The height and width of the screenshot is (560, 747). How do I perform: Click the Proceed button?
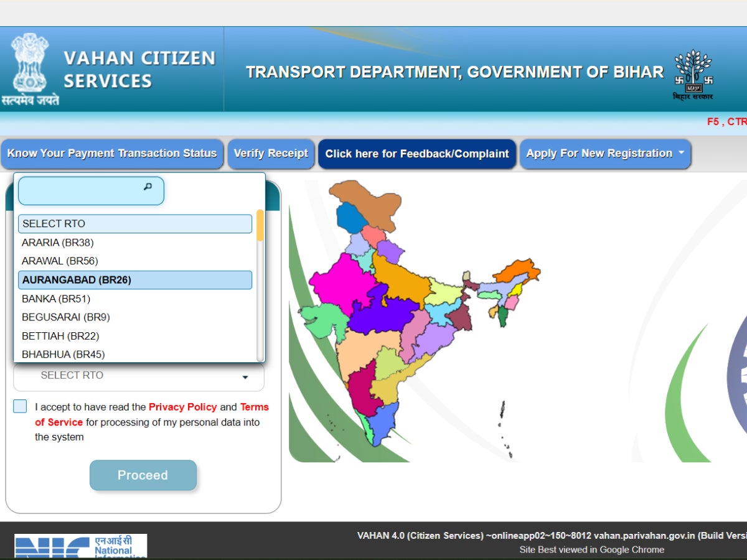pos(143,475)
